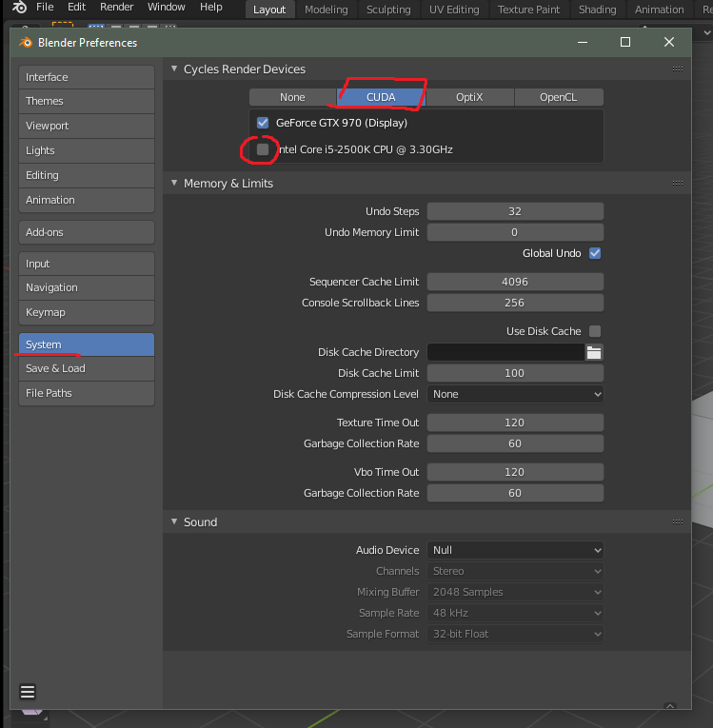Click Garbage Collection Rate under Vbo Time Out
713x728 pixels.
[515, 493]
